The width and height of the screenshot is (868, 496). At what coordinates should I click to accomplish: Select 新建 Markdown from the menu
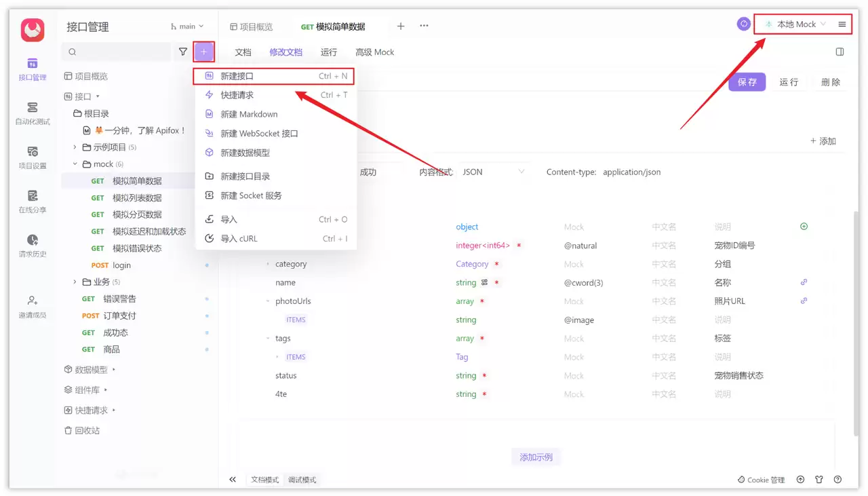[x=275, y=114]
